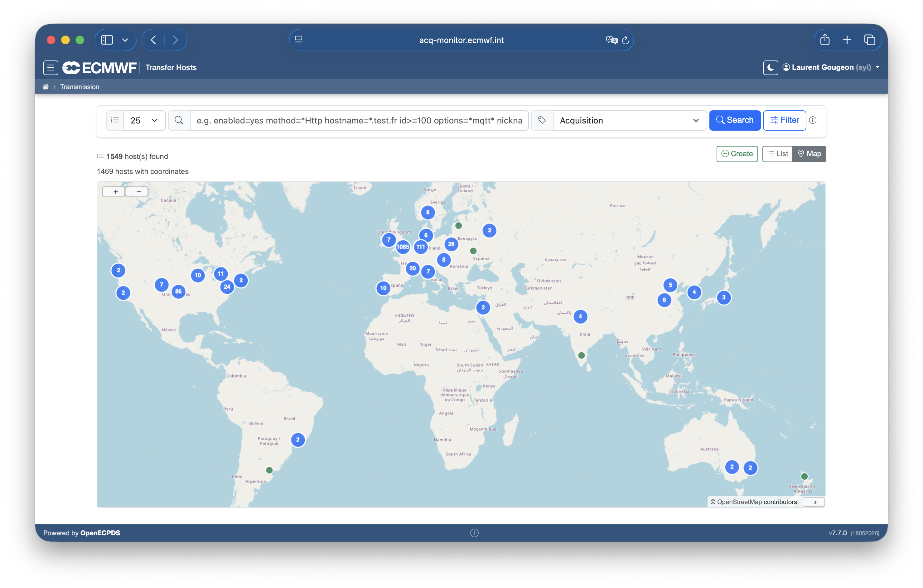Viewport: 923px width, 588px height.
Task: Click the 5 cluster in northern China
Action: pos(670,285)
